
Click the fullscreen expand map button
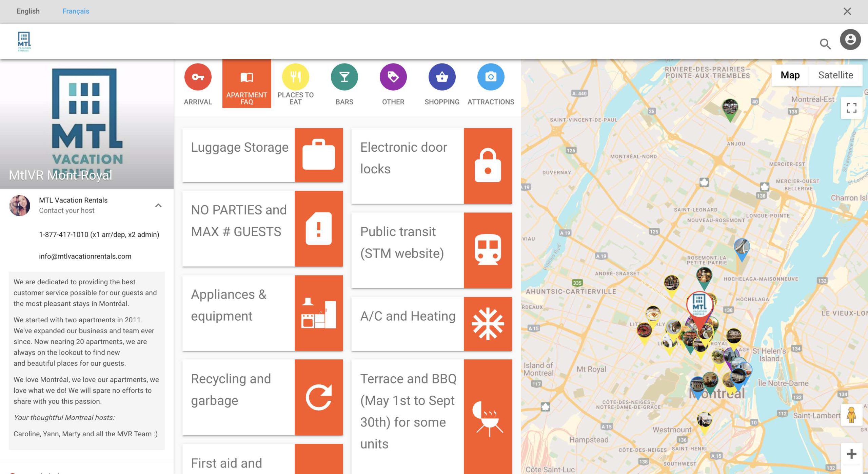[851, 108]
